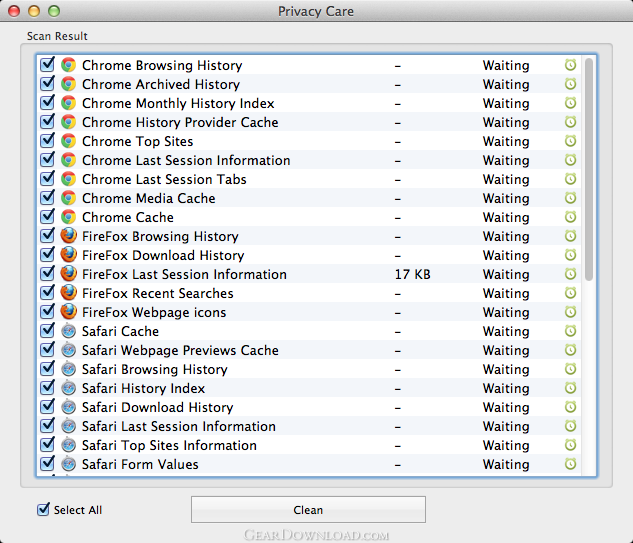Image resolution: width=633 pixels, height=543 pixels.
Task: Click the Chrome icon beside Chrome Browsing History
Action: 69,65
